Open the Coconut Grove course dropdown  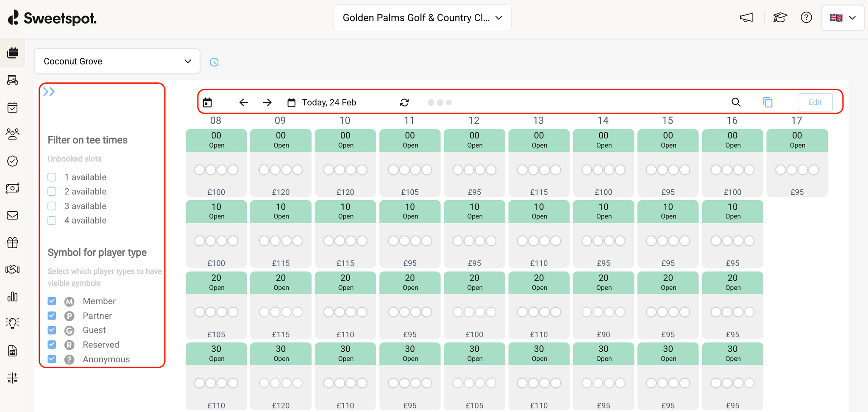117,61
